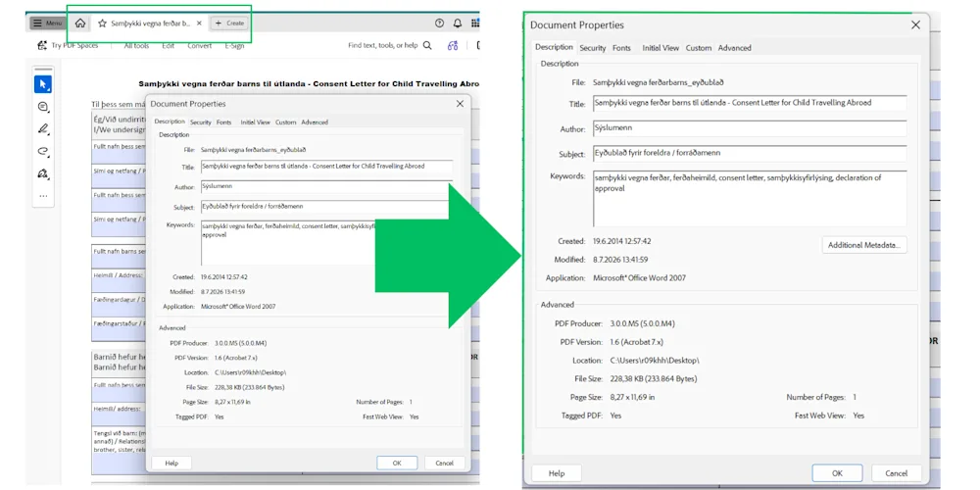
Task: Select the fill and sign pen tool
Action: coord(43,173)
